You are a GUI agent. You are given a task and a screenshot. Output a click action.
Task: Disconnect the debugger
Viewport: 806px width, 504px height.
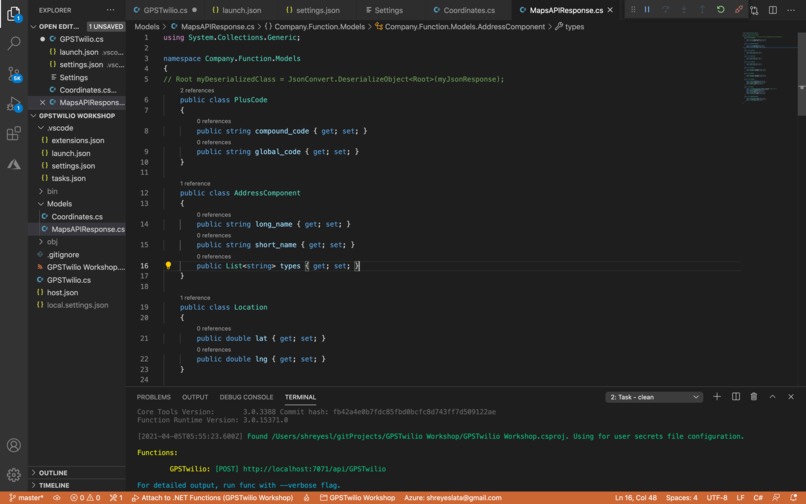point(738,9)
